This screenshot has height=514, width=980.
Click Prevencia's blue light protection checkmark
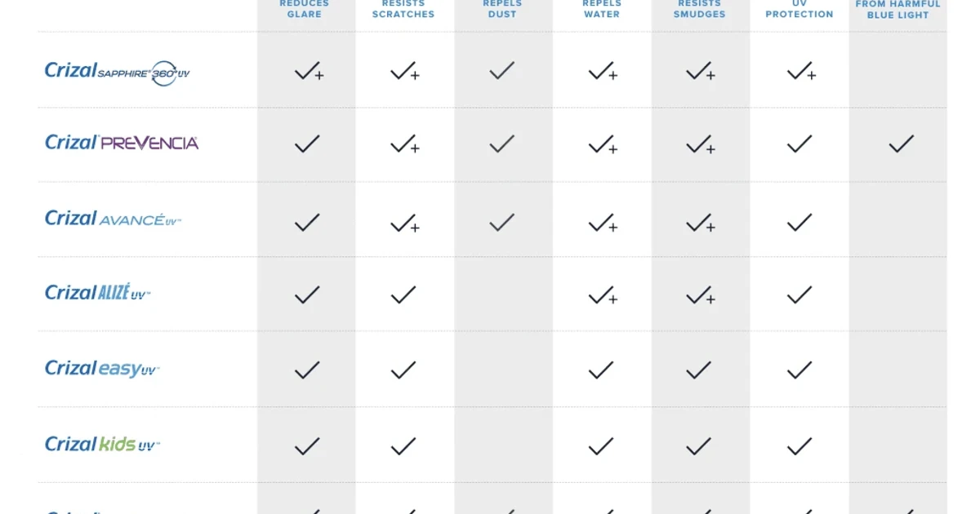(901, 144)
